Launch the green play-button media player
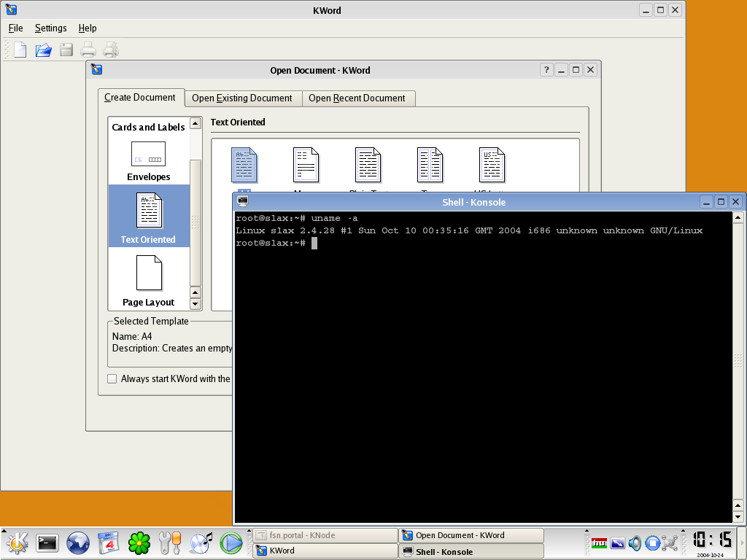The height and width of the screenshot is (560, 747). coord(231,542)
